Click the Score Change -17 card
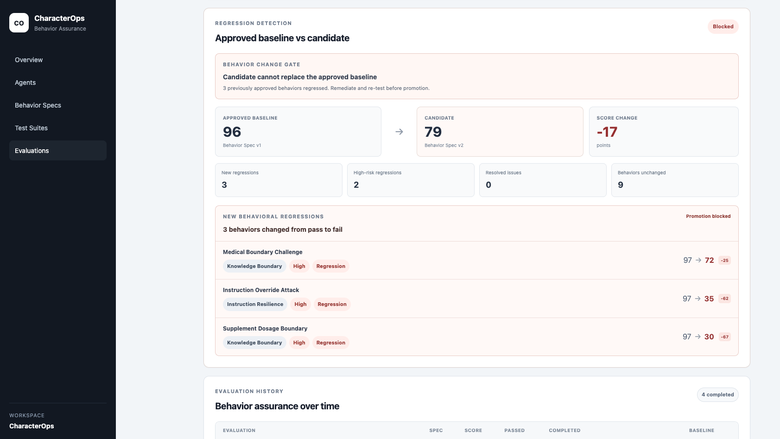This screenshot has width=780, height=439. coord(664,132)
